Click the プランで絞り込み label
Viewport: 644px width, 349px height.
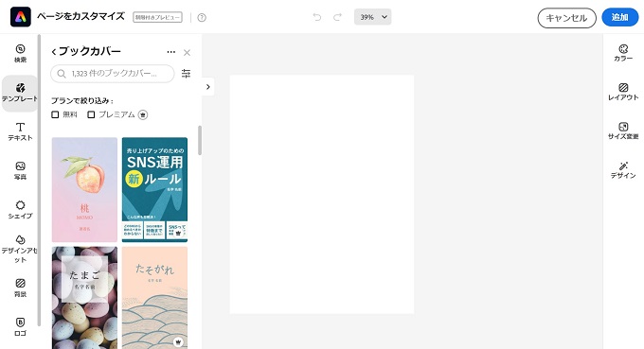82,100
